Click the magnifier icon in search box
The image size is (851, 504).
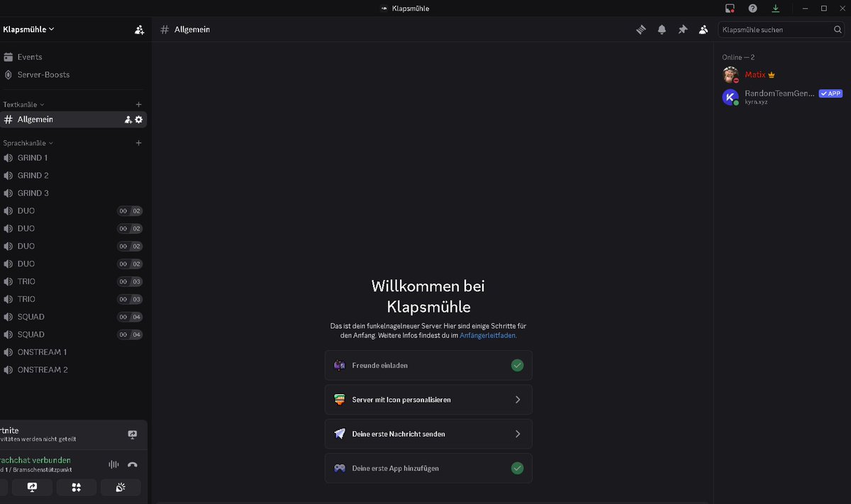pyautogui.click(x=838, y=30)
